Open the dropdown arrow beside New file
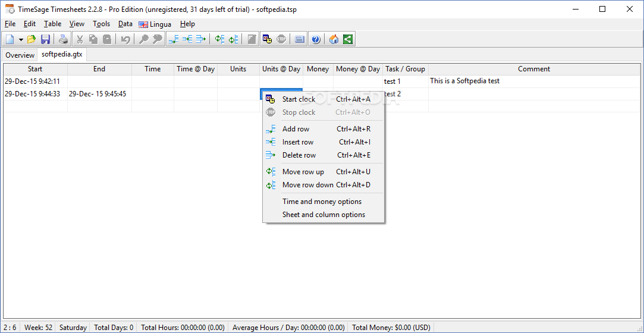Image resolution: width=644 pixels, height=333 pixels. [x=21, y=39]
